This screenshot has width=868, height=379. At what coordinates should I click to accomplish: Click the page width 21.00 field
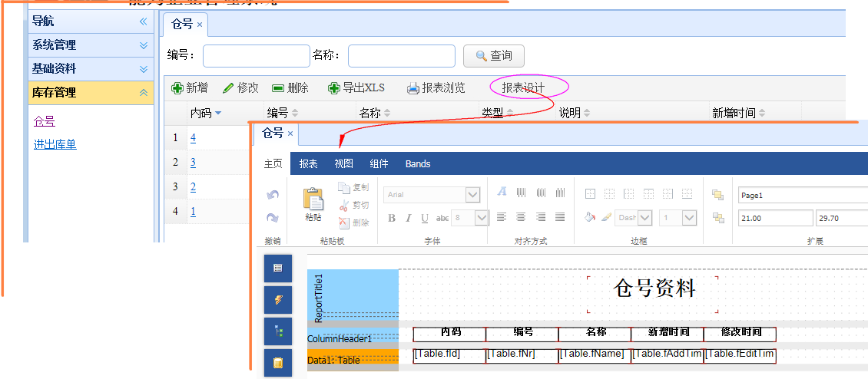[776, 218]
